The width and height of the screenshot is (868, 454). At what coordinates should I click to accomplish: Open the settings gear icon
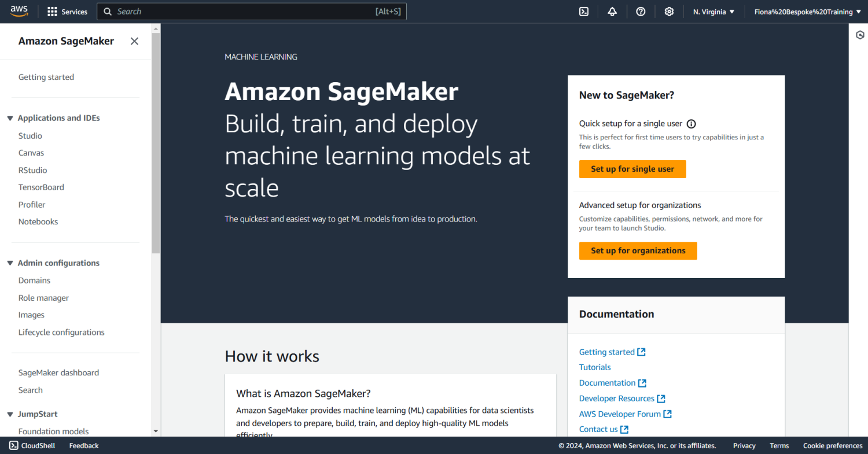click(669, 11)
